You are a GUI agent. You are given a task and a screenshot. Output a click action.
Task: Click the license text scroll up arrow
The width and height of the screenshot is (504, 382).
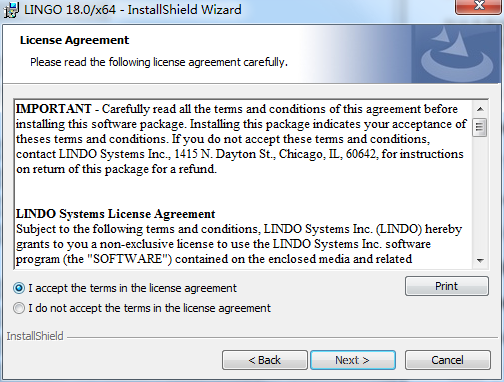(x=480, y=109)
